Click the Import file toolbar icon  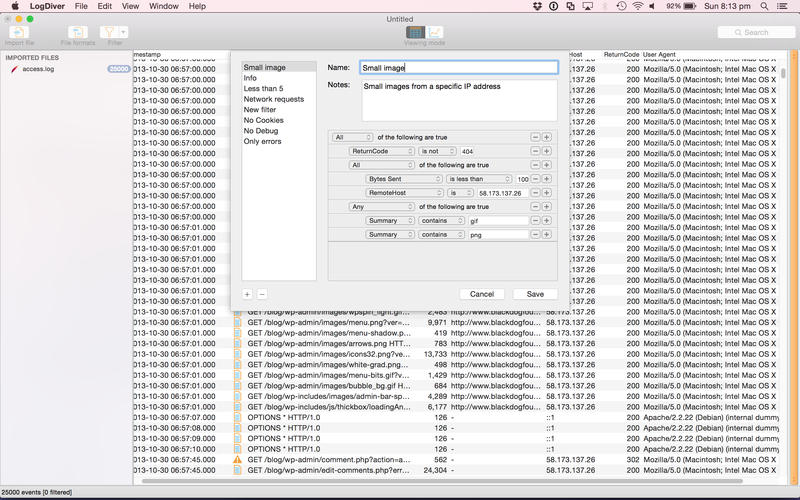tap(19, 32)
